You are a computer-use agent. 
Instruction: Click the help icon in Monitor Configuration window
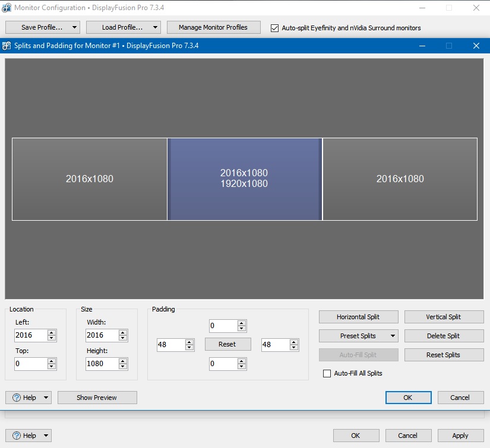(17, 436)
